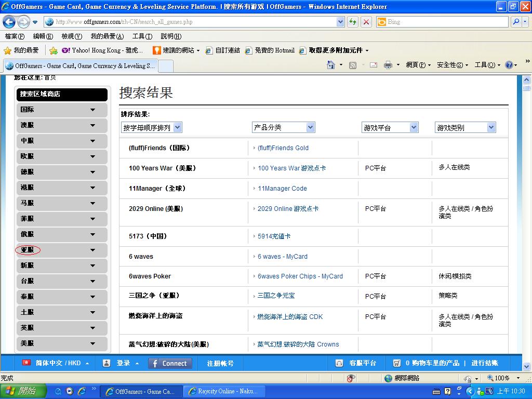Expand the 游戏类别 dropdown
The width and height of the screenshot is (532, 399).
pos(465,127)
